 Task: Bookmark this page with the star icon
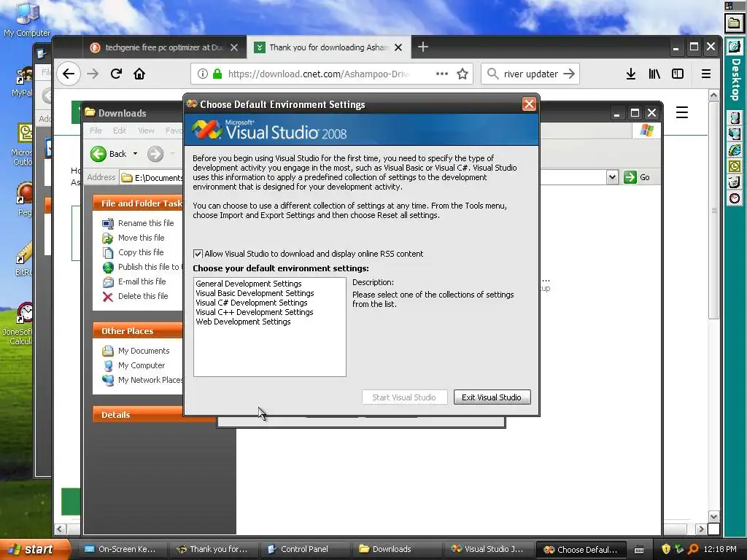(462, 74)
